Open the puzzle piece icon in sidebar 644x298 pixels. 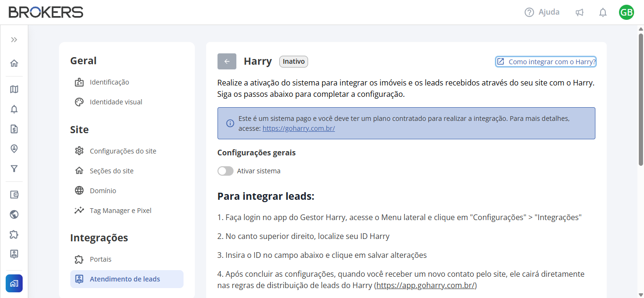point(14,234)
